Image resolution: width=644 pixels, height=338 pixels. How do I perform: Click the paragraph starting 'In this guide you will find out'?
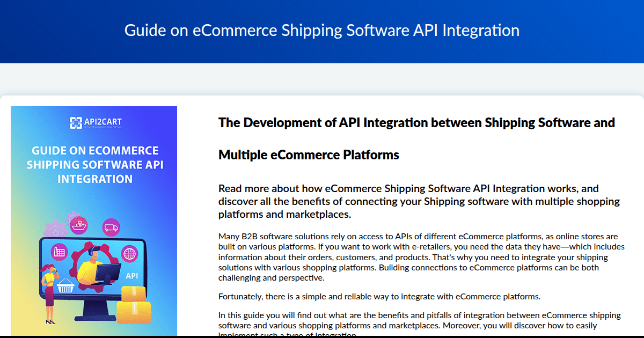pyautogui.click(x=420, y=325)
